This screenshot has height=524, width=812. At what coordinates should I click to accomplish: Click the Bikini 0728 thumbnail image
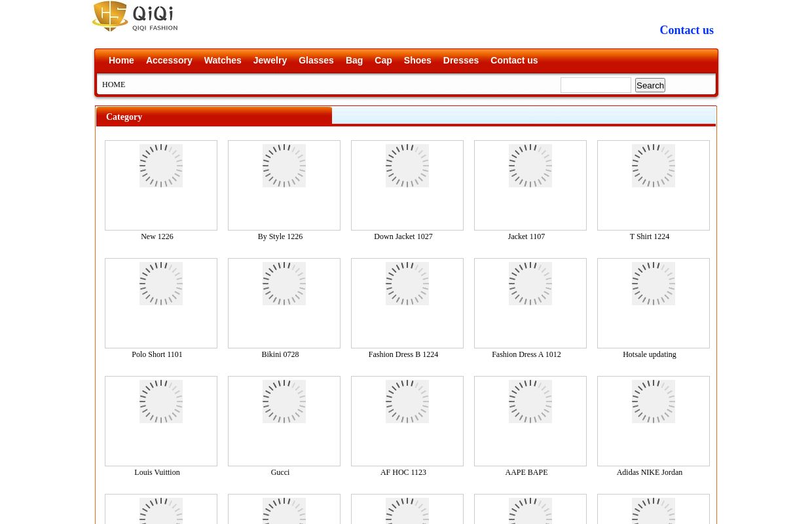pos(284,303)
